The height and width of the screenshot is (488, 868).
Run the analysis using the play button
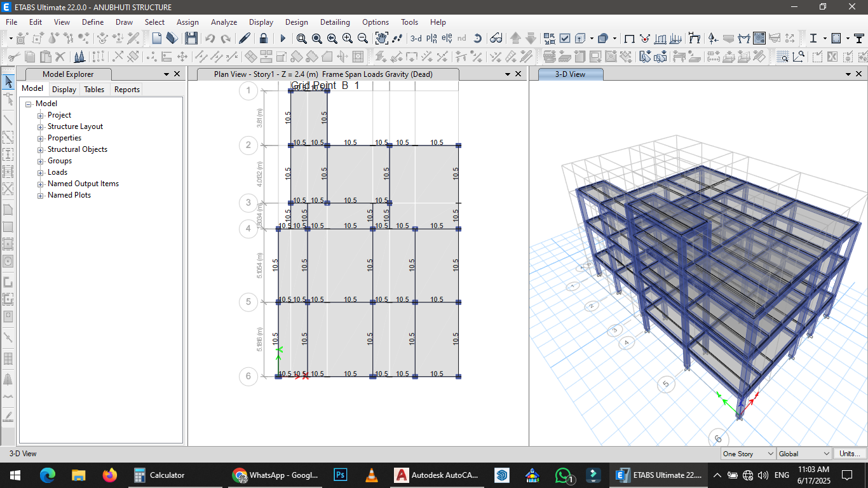[x=283, y=38]
